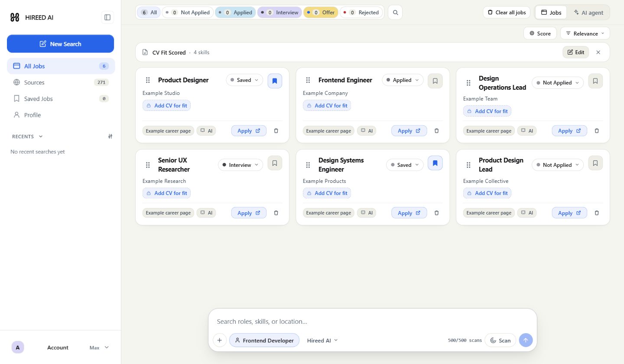Delete the Senior UX Researcher job
624x364 pixels.
tap(276, 213)
